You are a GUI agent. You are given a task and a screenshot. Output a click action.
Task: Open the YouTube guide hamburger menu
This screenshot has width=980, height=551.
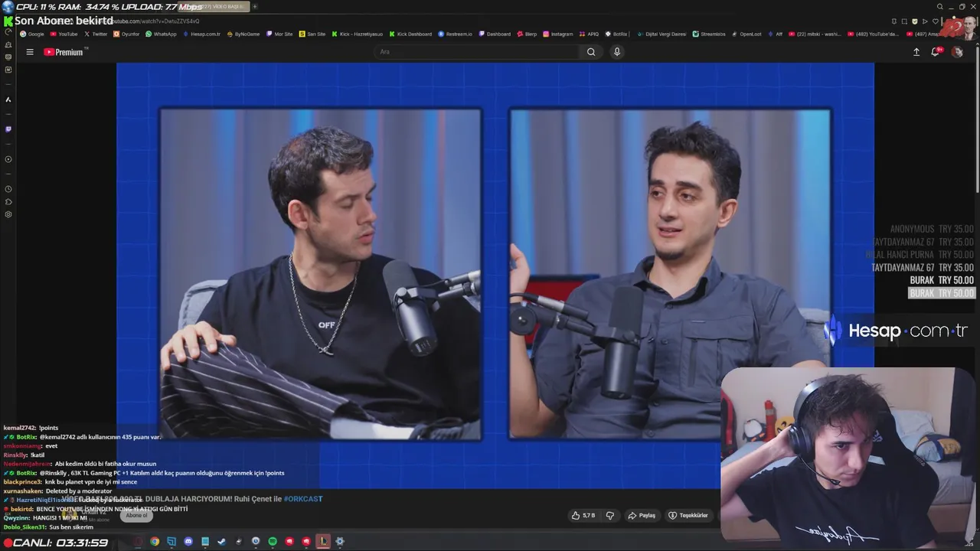[30, 52]
